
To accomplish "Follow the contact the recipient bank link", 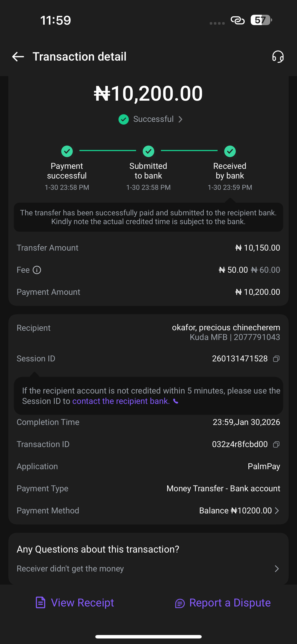I will click(121, 401).
